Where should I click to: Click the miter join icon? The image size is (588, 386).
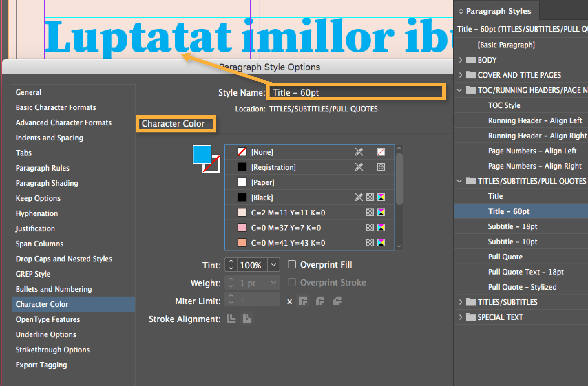point(303,301)
